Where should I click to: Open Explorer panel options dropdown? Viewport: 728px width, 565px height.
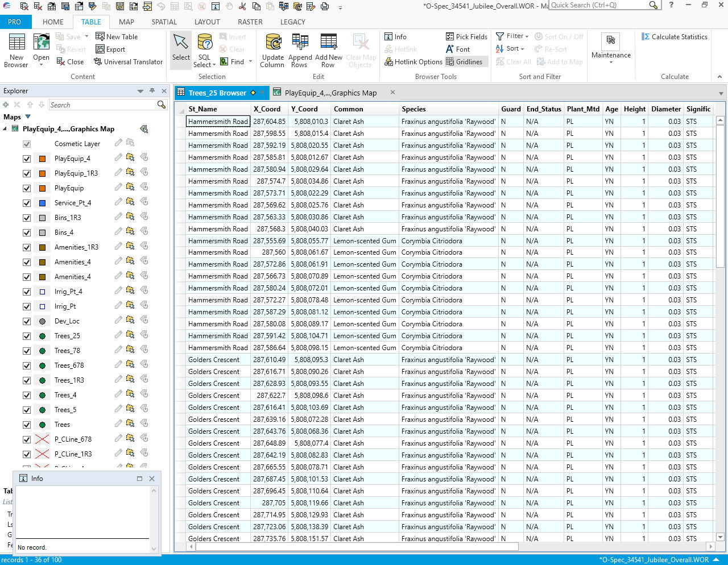click(140, 91)
